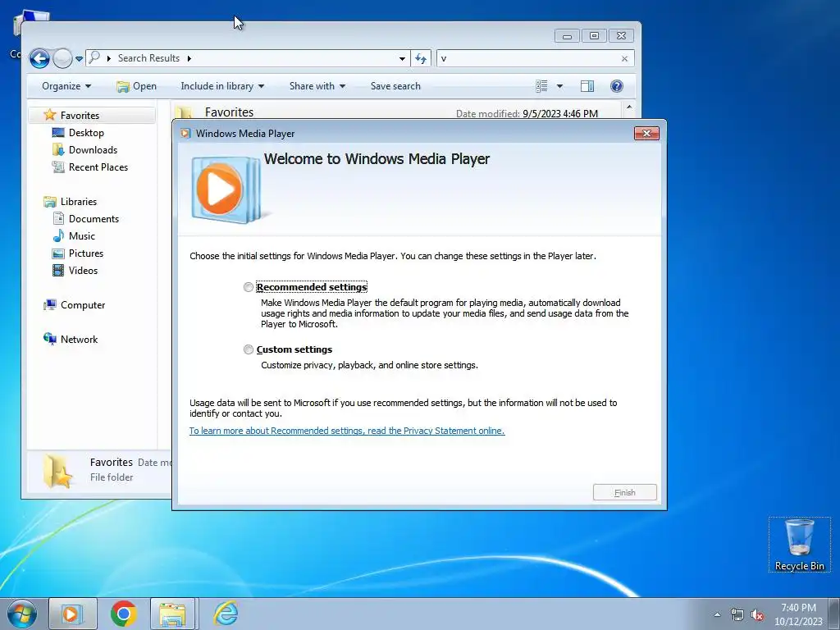
Task: Open the Include in library menu
Action: (222, 86)
